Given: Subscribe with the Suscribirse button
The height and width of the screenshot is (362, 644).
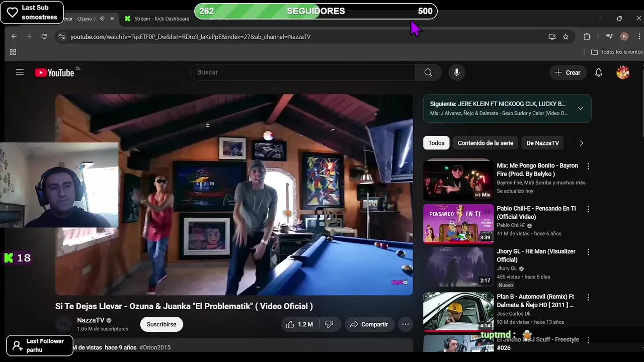Looking at the screenshot, I should (162, 324).
